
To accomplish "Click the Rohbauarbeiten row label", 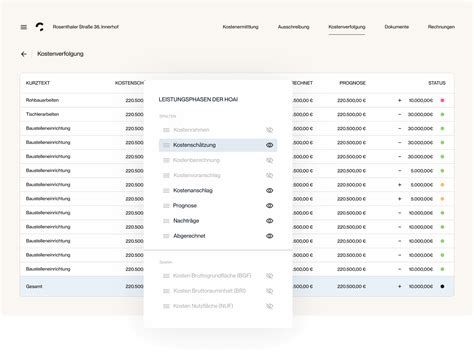I will pyautogui.click(x=42, y=100).
